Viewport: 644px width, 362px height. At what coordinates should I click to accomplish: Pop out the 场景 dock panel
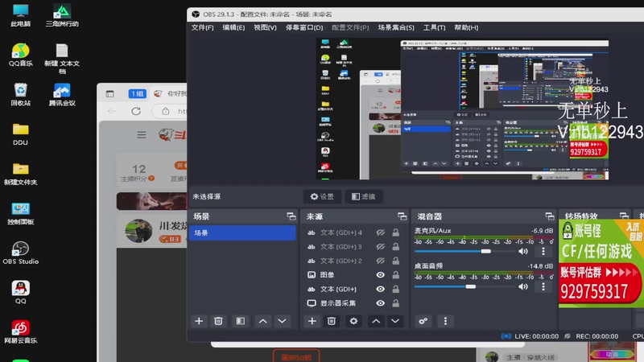(x=291, y=216)
